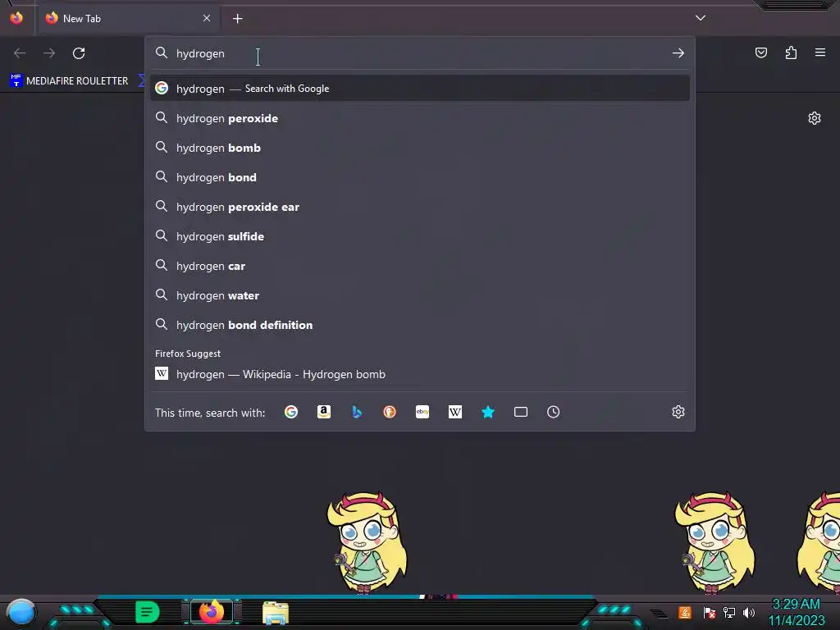
Task: Open the network tray icon
Action: click(729, 612)
